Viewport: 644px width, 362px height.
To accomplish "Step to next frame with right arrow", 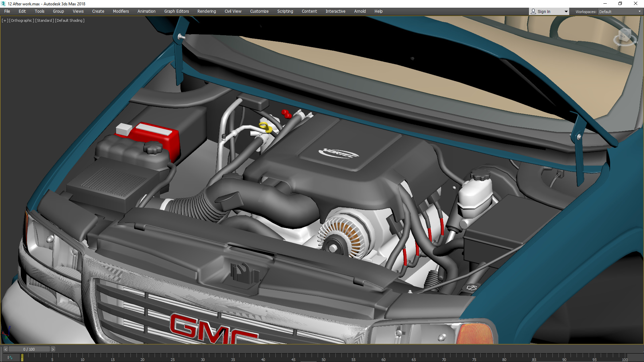I will coord(53,349).
